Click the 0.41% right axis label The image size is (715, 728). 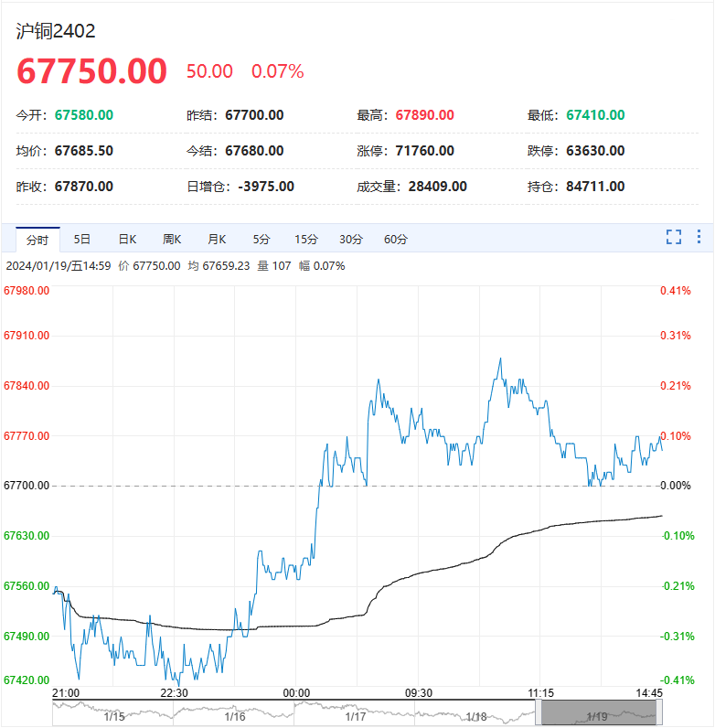point(676,291)
